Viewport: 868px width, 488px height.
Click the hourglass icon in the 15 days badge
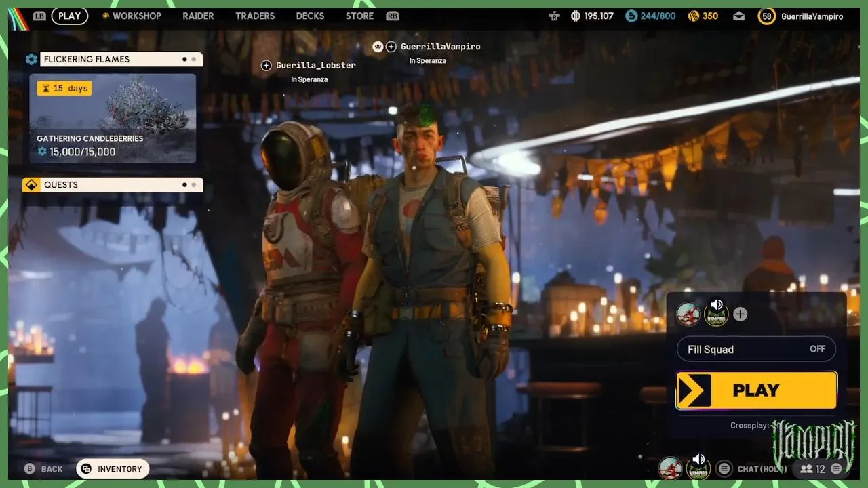click(x=45, y=88)
